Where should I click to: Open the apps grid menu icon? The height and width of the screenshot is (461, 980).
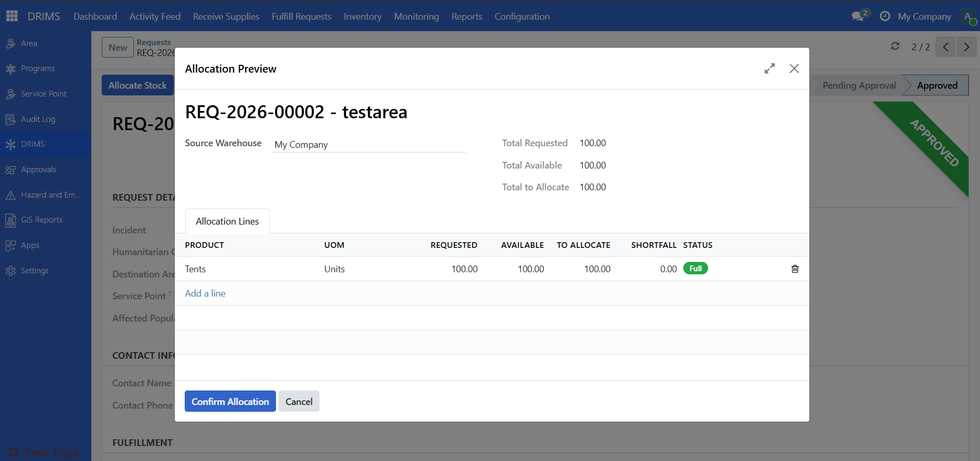pyautogui.click(x=12, y=16)
